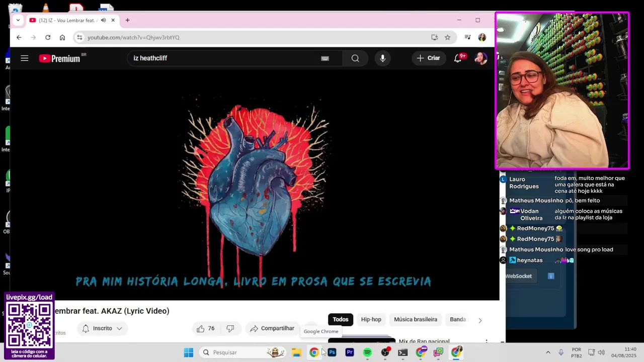
Task: Open the highlighted Google Chrome taskbar icon
Action: [x=314, y=352]
